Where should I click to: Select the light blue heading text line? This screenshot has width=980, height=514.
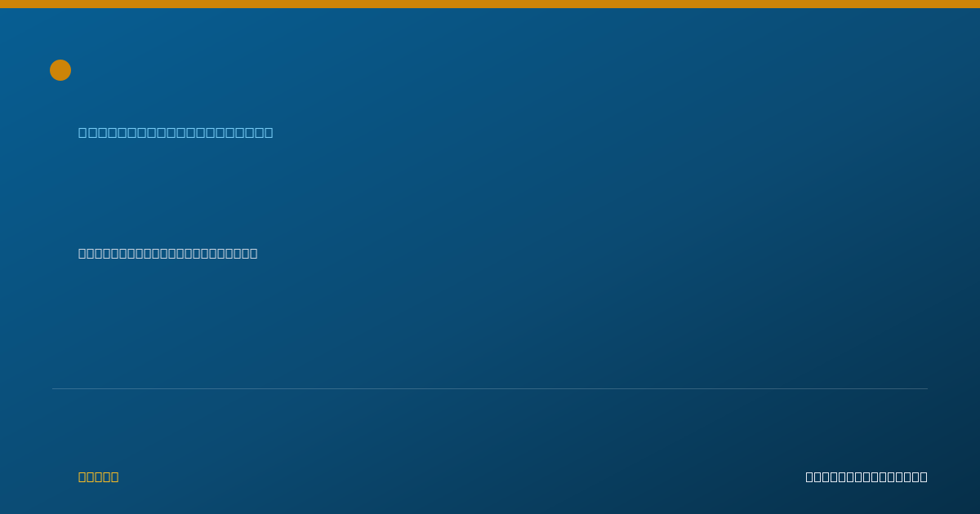[x=176, y=132]
